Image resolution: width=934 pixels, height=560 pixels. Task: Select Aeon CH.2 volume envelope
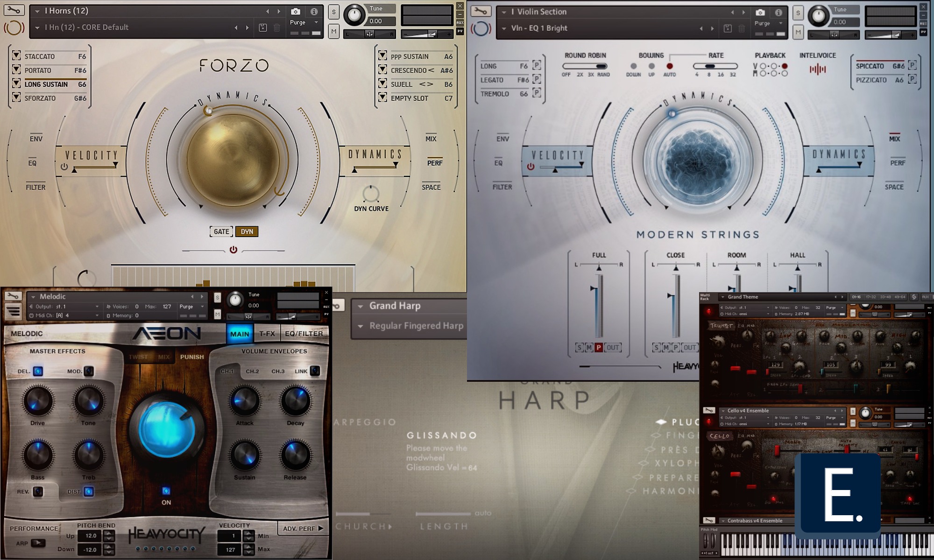252,371
